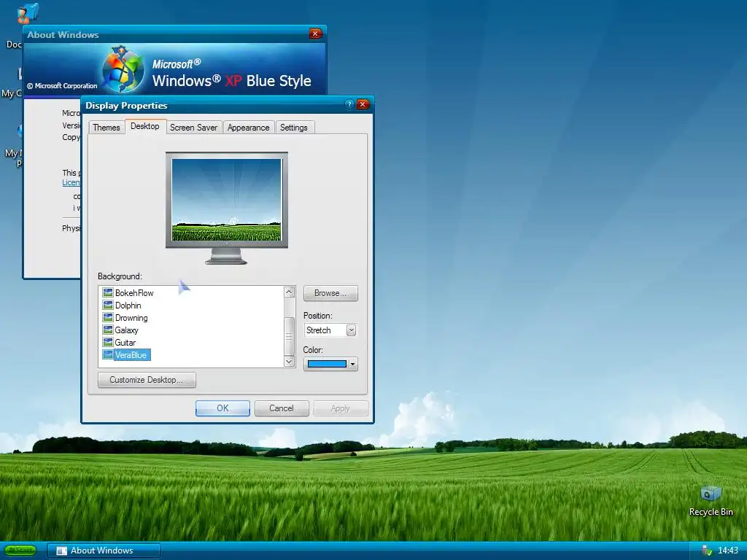Close the Display Properties dialog
Screen dimensions: 747x560
coord(363,104)
